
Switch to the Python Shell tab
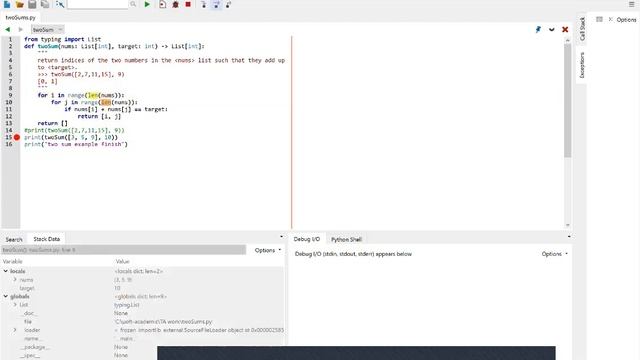(346, 240)
